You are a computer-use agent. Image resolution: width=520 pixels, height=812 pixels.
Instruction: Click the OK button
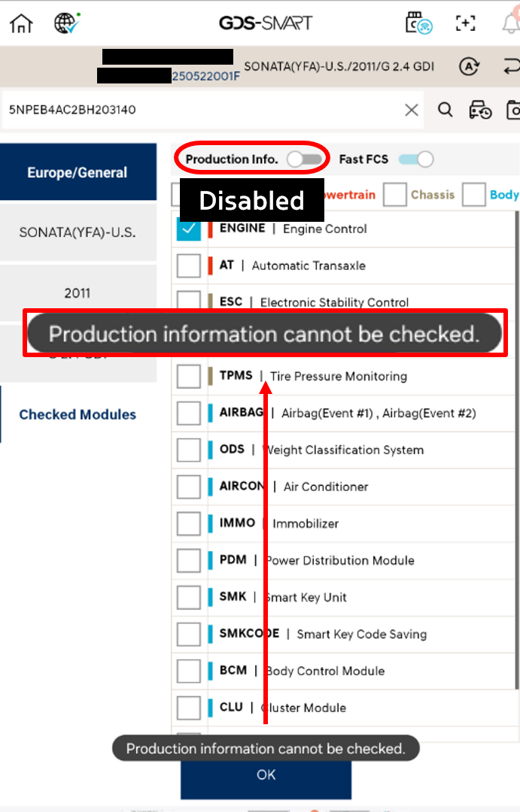[x=265, y=774]
